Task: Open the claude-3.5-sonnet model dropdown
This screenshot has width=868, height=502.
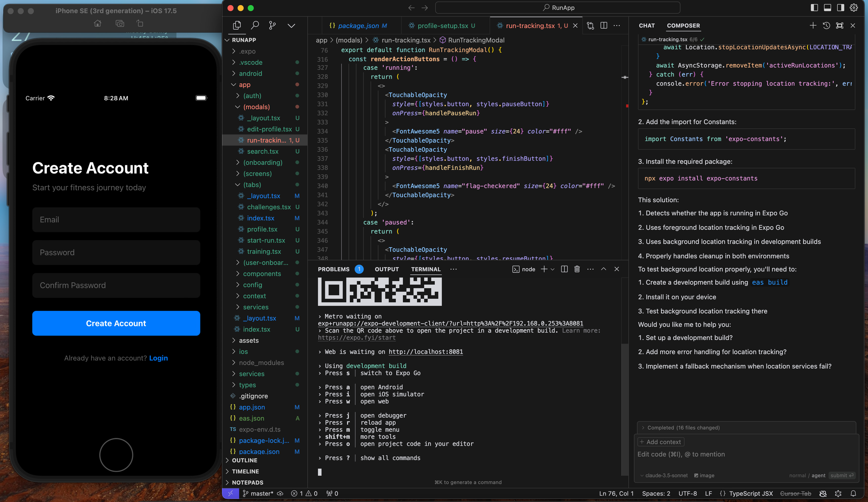Action: pos(664,475)
